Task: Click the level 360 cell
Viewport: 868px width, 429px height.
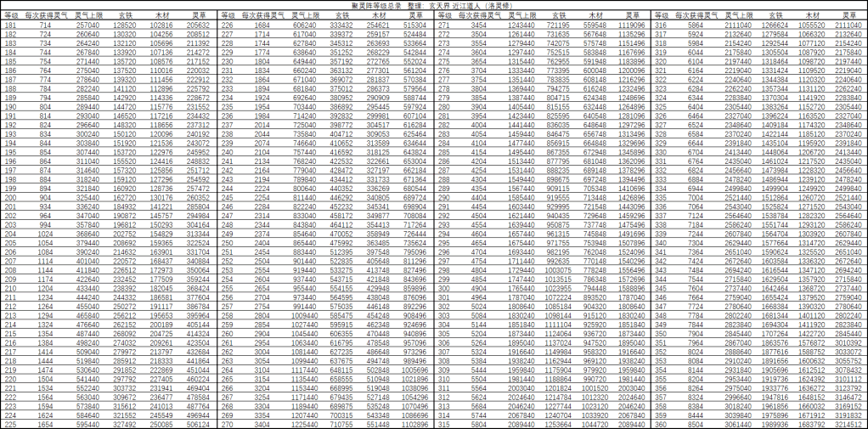Action: (662, 423)
